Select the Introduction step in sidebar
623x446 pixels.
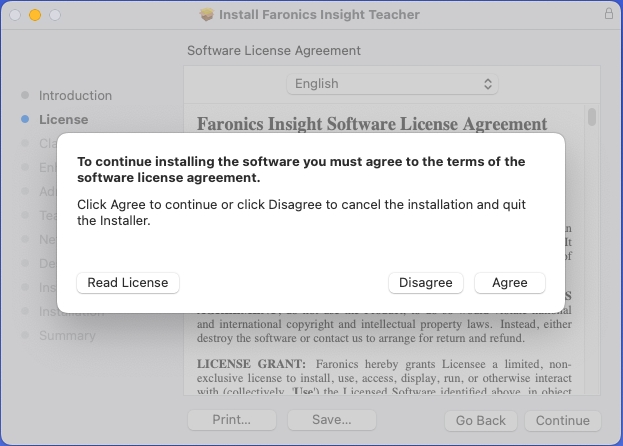tap(75, 96)
